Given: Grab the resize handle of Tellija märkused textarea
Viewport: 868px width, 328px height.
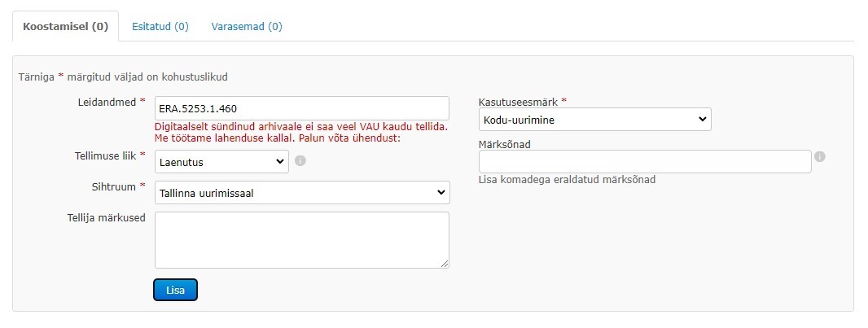Looking at the screenshot, I should click(445, 264).
